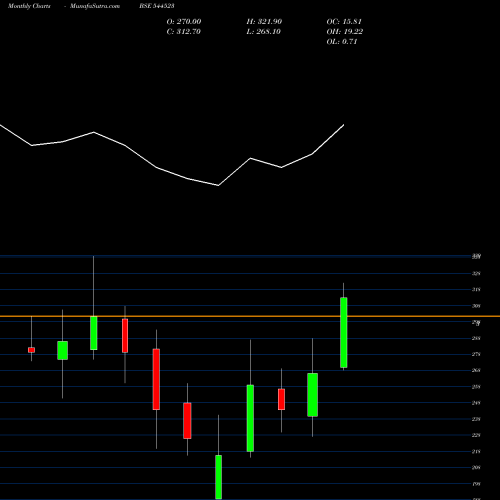
Task: Click the "OH: 19.22" reading
Action: point(345,31)
